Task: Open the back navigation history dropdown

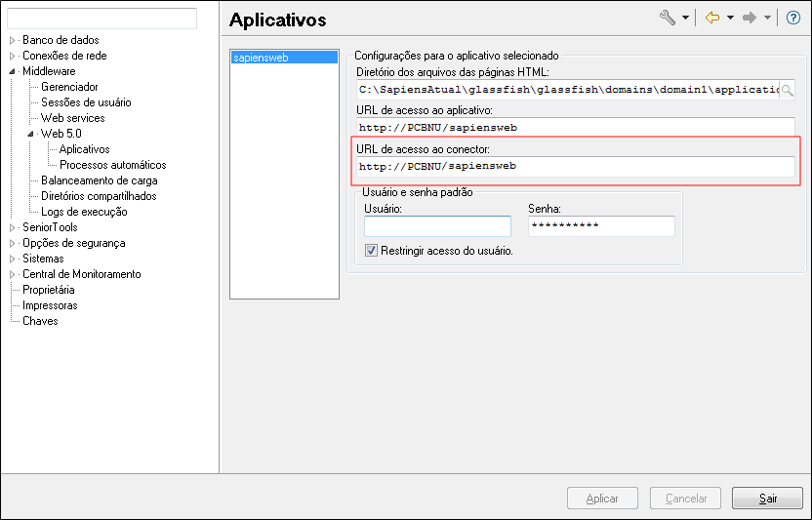Action: point(729,18)
